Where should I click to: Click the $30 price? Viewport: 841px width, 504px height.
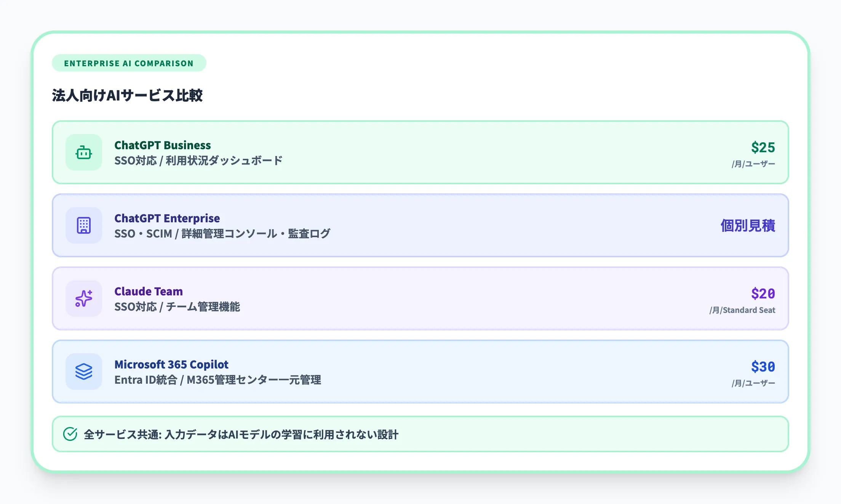tap(763, 367)
